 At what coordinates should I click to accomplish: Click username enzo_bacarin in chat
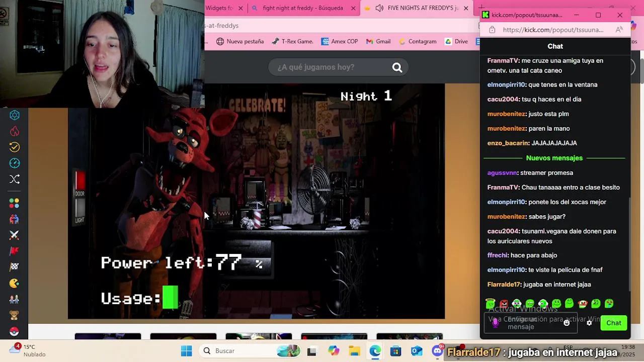(508, 143)
